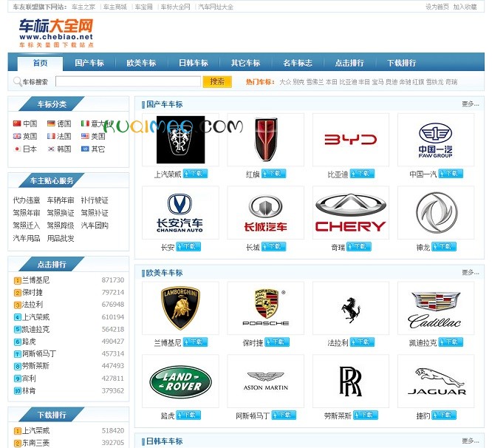Open the Land Rover green oval logo
492x448 pixels.
tap(180, 381)
